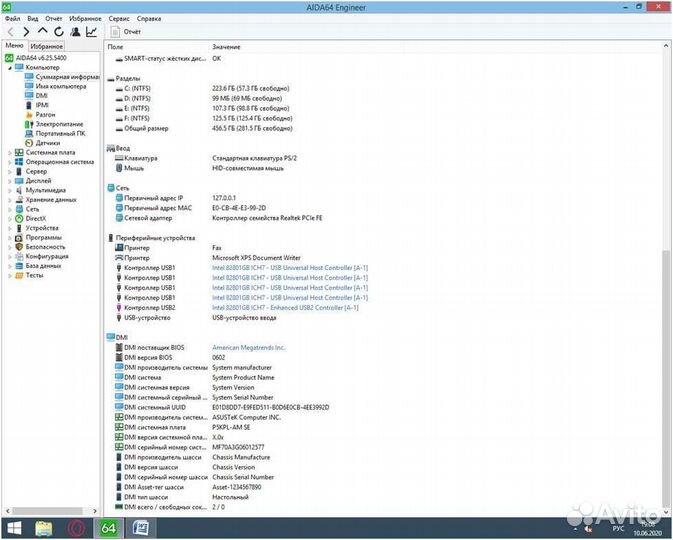Click the American Megatrends Inc. link
Viewport: 673px width, 540px height.
tap(248, 348)
